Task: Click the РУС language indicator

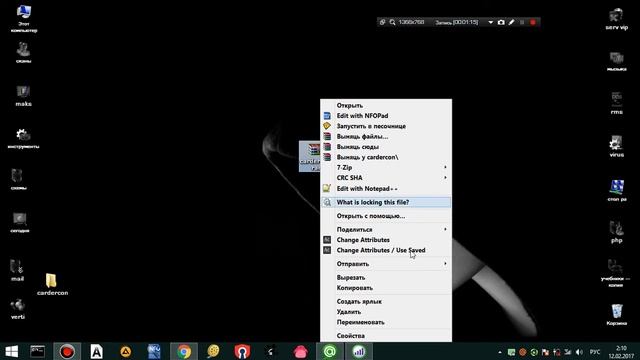Action: (x=595, y=352)
